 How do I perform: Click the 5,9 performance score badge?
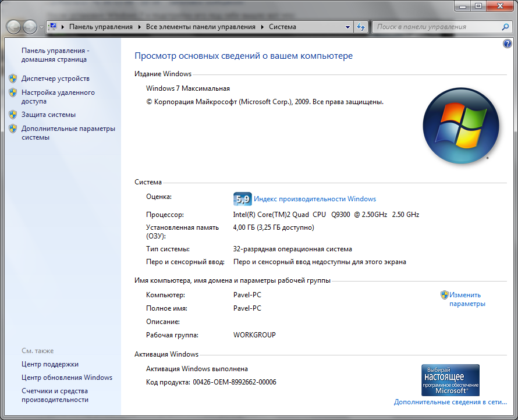(x=243, y=199)
